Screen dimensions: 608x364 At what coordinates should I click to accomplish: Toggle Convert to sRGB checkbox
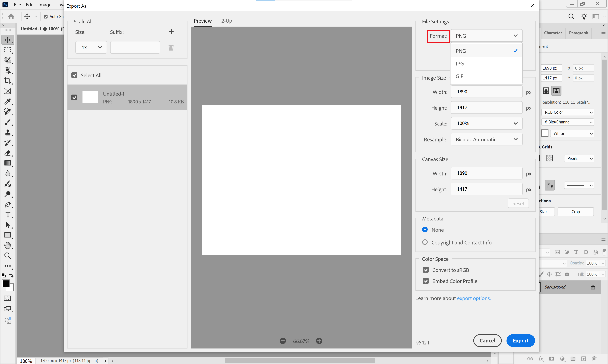426,270
